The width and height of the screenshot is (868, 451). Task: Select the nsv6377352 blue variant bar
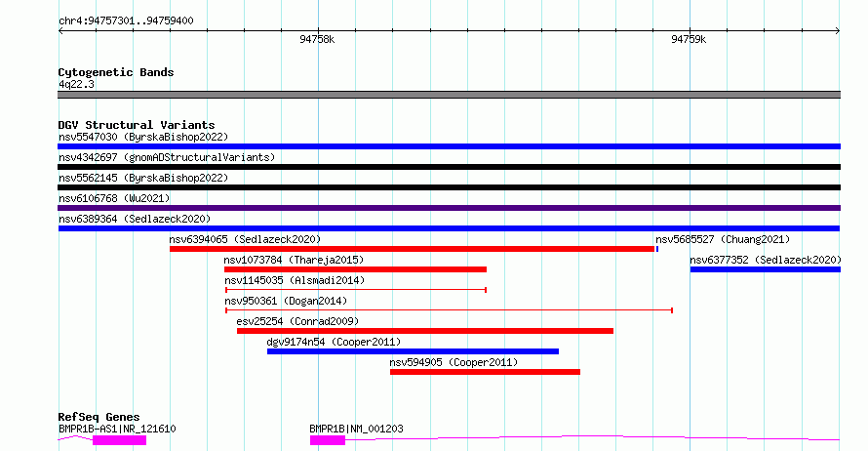765,269
